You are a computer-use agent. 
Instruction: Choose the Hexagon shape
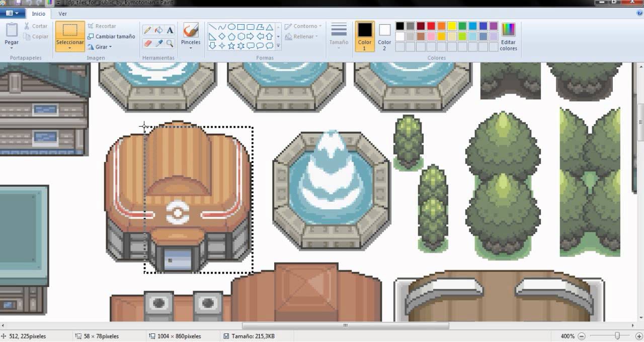pos(241,36)
